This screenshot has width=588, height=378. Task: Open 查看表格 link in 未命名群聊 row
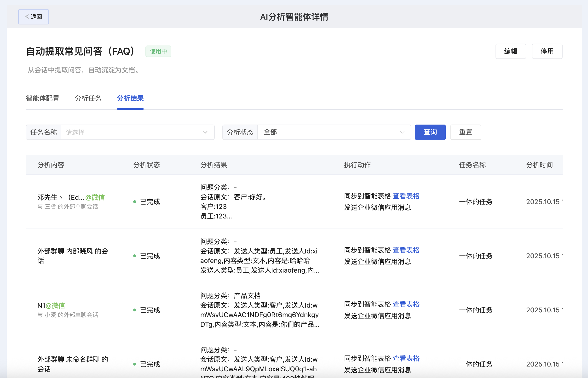pyautogui.click(x=406, y=359)
